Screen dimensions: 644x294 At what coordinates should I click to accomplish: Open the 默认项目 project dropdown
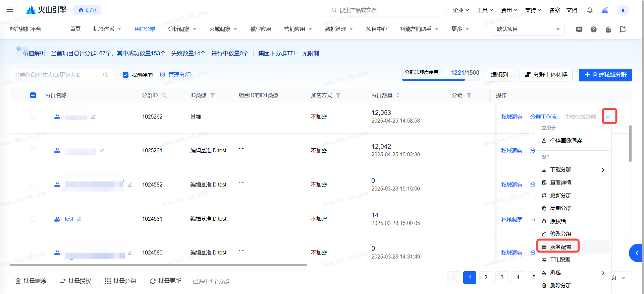click(528, 29)
